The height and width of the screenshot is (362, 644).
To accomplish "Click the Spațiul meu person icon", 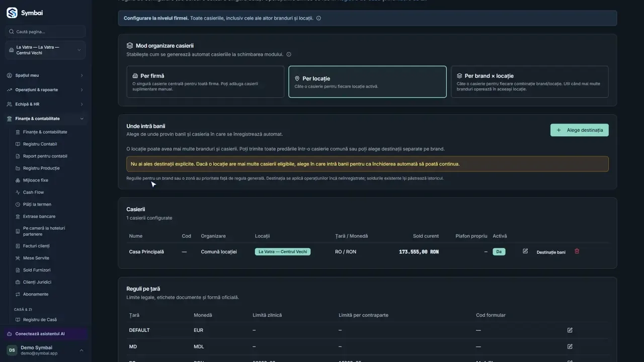I will [10, 75].
